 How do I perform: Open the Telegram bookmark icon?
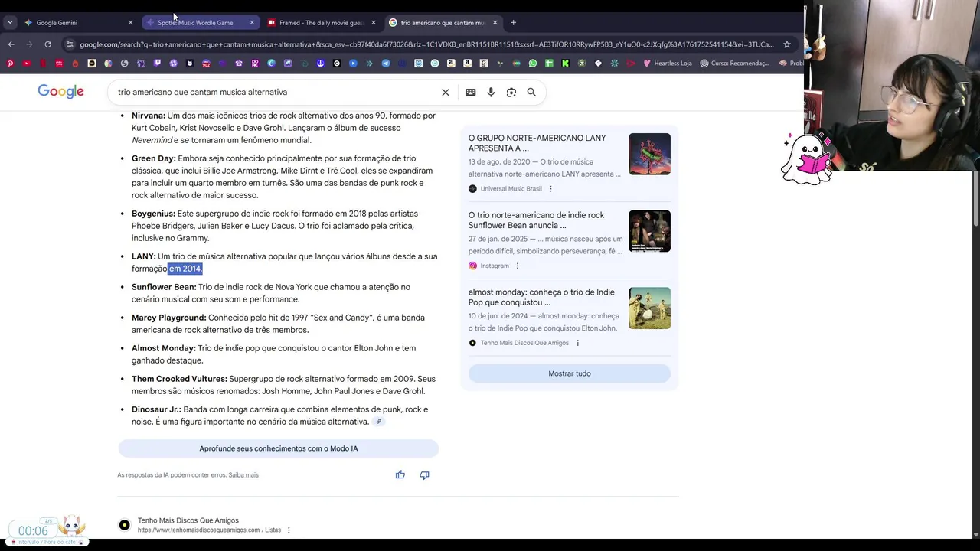(385, 64)
